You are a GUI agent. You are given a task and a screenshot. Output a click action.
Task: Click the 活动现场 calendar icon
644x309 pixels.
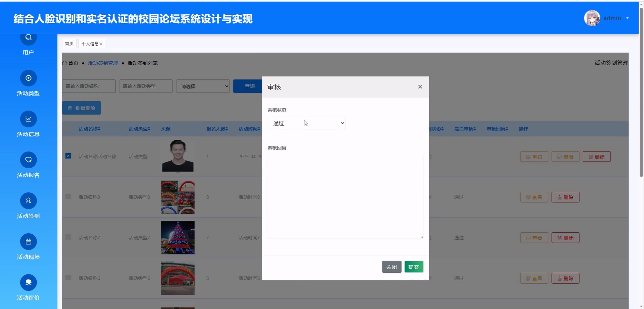point(28,241)
